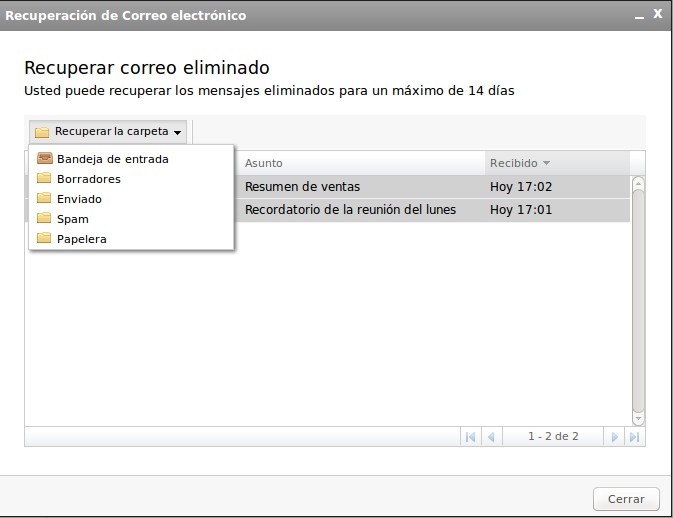This screenshot has width=673, height=518.
Task: Choose Bandeja de entrada in folder menu
Action: click(131, 159)
